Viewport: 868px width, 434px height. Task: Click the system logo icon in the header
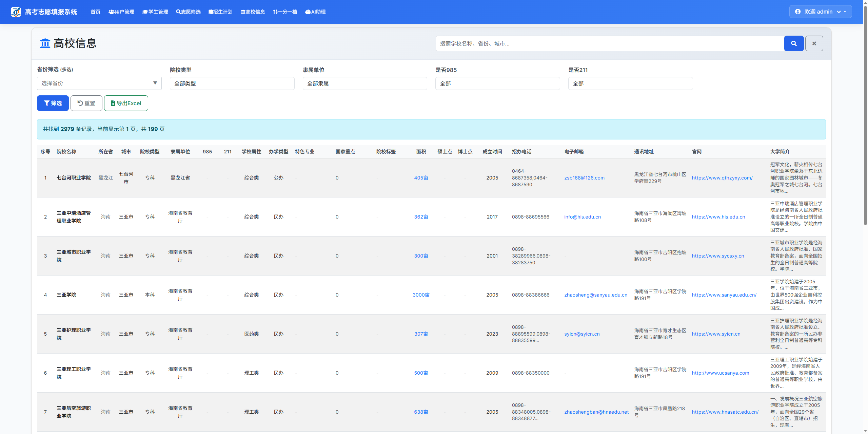[16, 12]
